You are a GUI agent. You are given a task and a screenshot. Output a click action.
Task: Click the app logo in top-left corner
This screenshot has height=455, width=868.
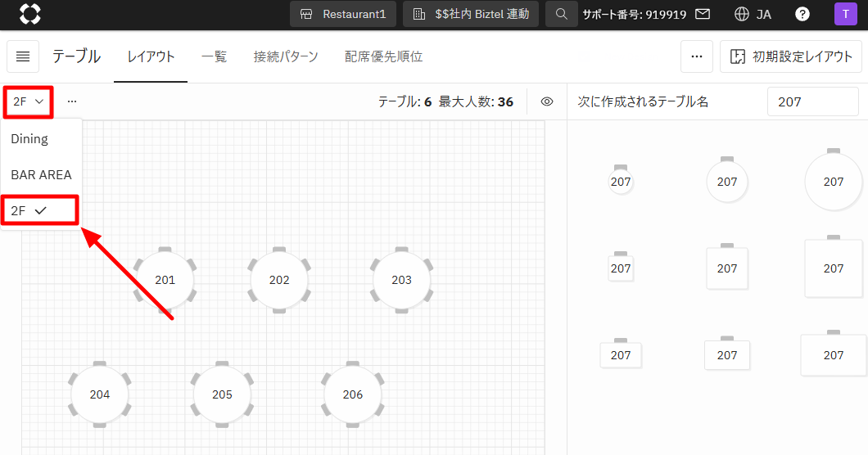pos(30,14)
